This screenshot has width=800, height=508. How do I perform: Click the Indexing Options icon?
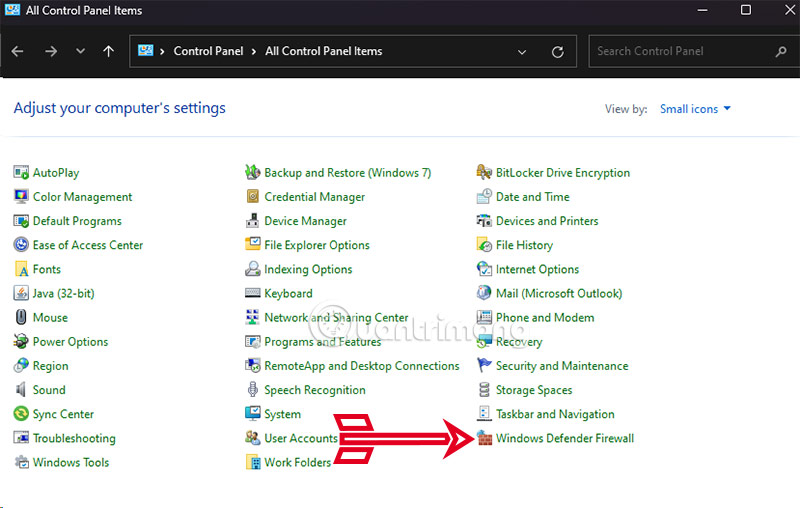(x=253, y=269)
